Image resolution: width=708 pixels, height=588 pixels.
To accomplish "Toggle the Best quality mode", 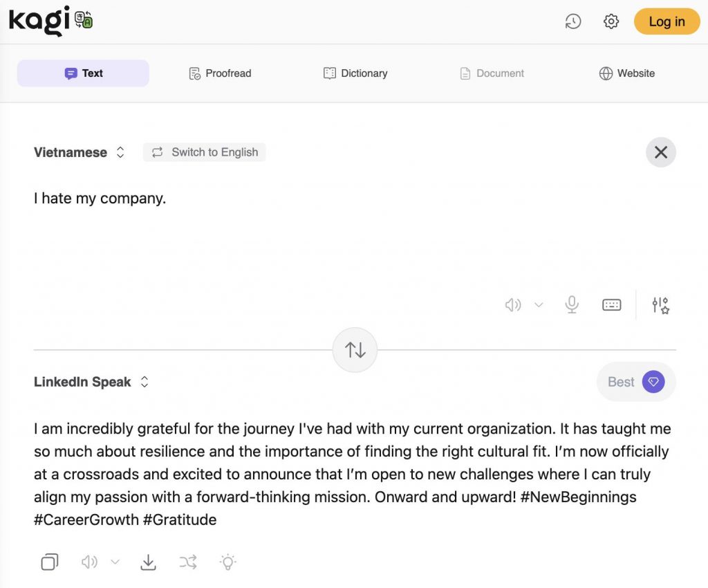I will pos(635,382).
